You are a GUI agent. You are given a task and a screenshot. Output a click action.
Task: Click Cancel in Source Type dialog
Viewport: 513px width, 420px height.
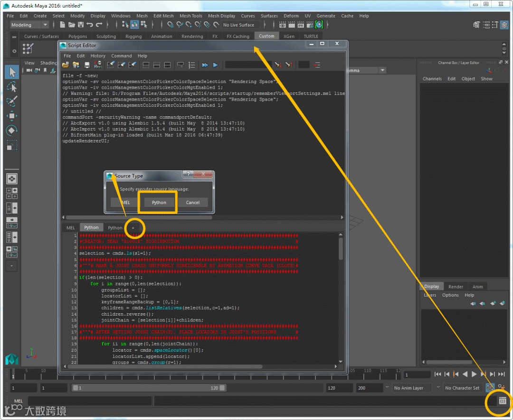point(193,202)
